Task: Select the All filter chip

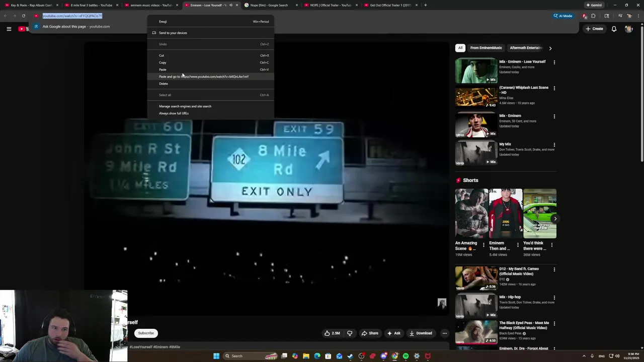Action: [x=460, y=48]
